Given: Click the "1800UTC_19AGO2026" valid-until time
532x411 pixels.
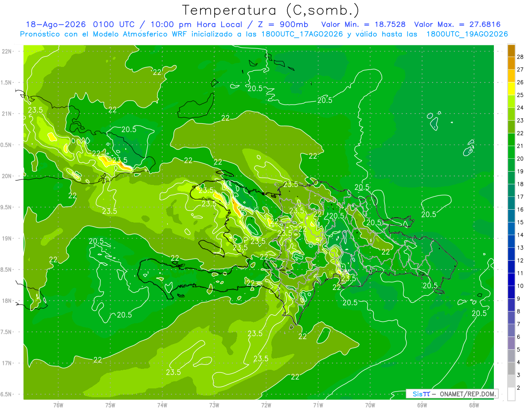Looking at the screenshot, I should tap(467, 34).
